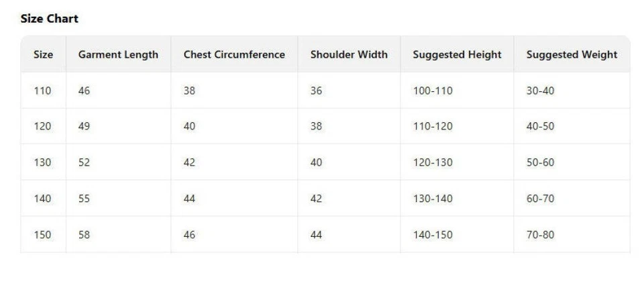Select the 70-80 suggested weight cell
Screen dimensions: 644x298
tap(540, 235)
